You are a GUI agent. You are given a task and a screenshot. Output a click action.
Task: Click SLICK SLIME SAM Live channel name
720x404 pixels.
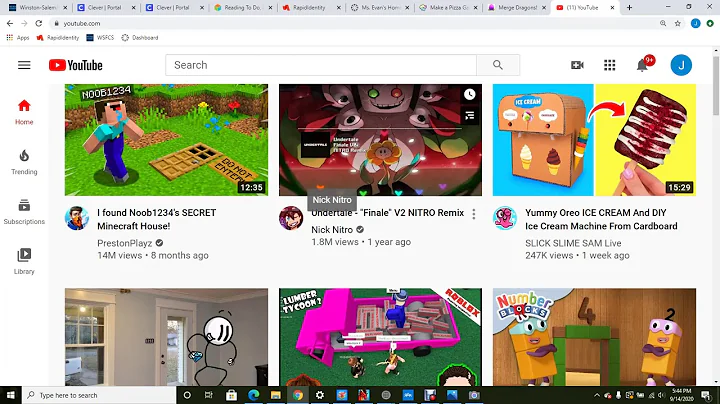(x=573, y=243)
